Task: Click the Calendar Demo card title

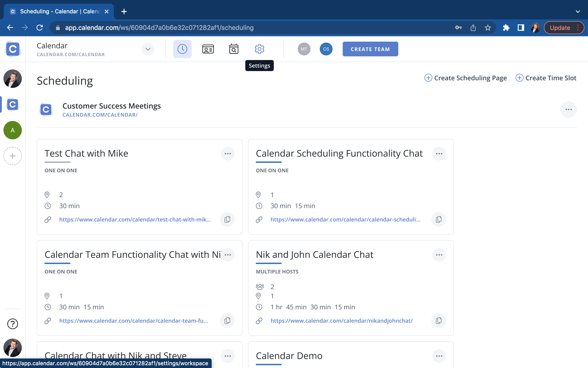Action: tap(289, 356)
